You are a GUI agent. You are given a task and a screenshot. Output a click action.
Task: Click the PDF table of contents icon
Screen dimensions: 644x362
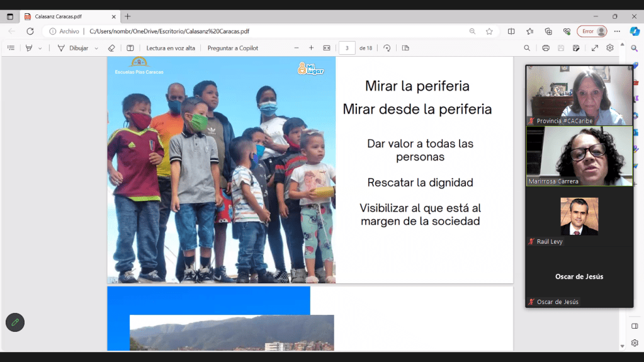click(11, 48)
